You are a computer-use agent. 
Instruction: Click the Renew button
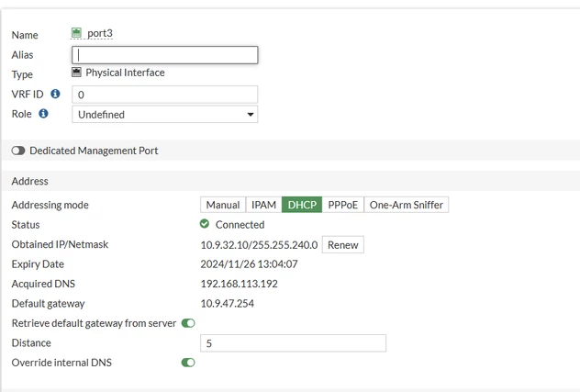[x=343, y=245]
